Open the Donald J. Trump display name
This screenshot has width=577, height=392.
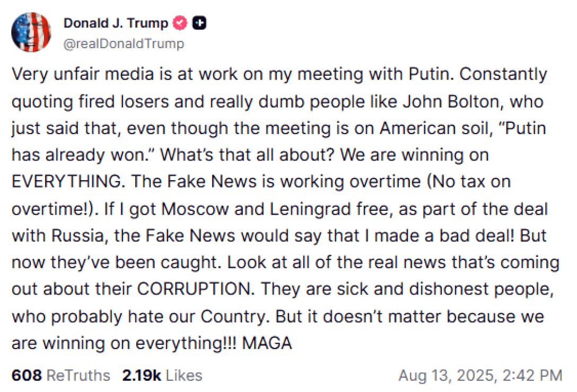click(x=116, y=23)
